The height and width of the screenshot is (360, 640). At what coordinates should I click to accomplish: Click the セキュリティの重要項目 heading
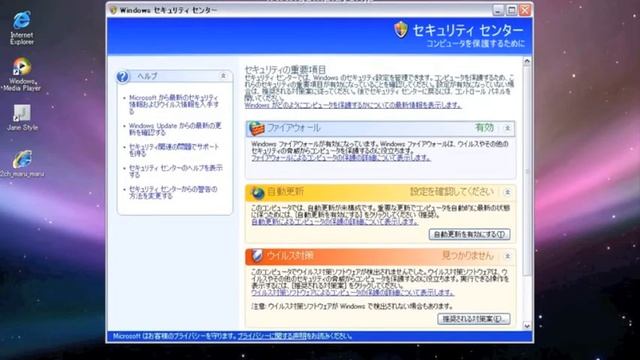[x=285, y=69]
